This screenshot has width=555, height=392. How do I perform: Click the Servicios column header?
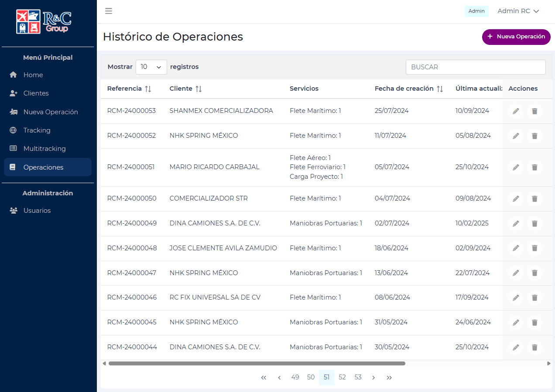click(304, 89)
